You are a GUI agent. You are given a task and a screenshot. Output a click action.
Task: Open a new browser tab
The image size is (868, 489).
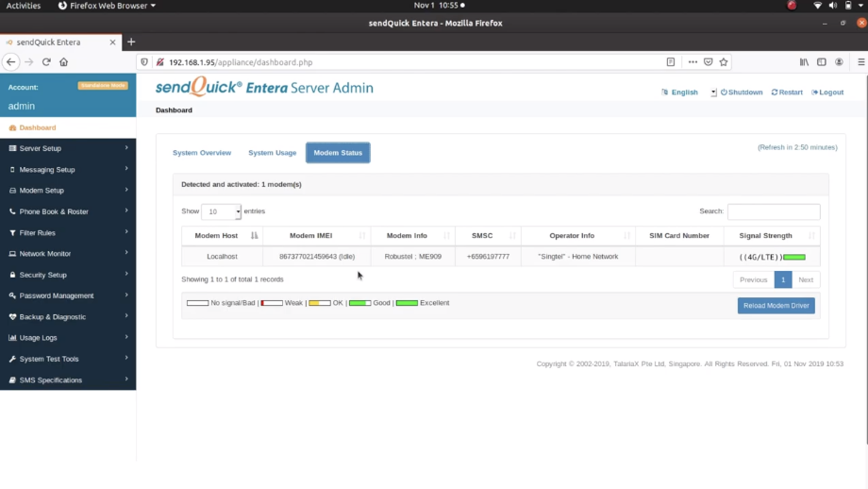131,42
